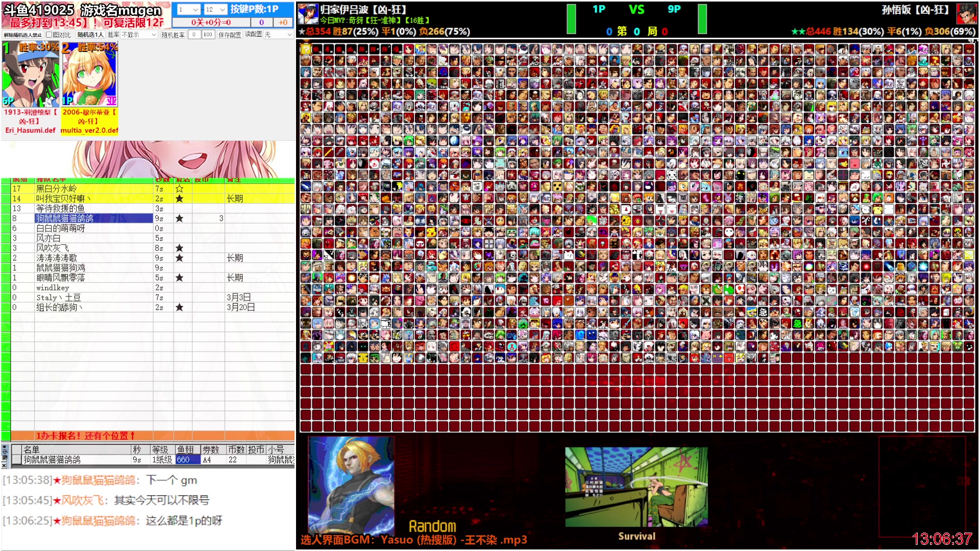Click the 解除随机选人禁止 button
The height and width of the screenshot is (551, 980).
pyautogui.click(x=23, y=35)
